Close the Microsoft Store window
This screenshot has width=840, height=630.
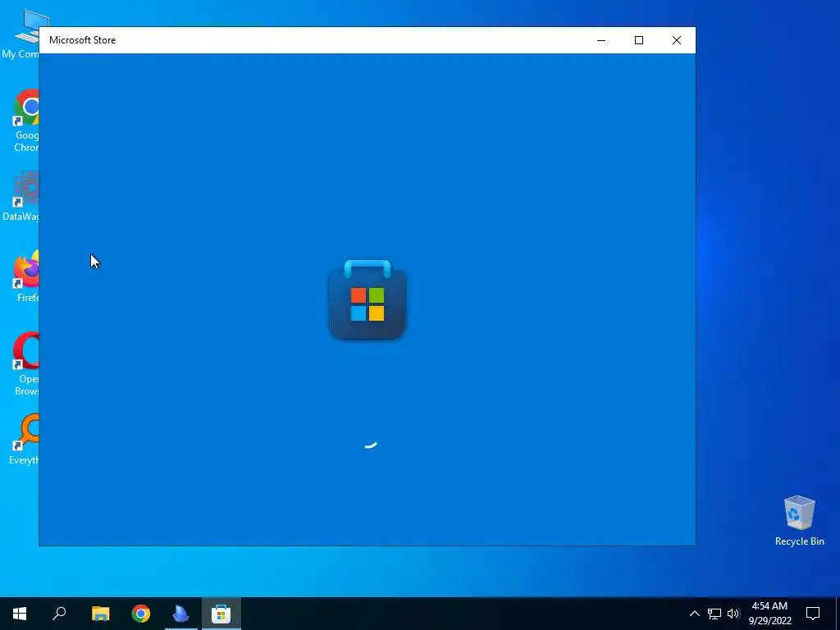(677, 40)
